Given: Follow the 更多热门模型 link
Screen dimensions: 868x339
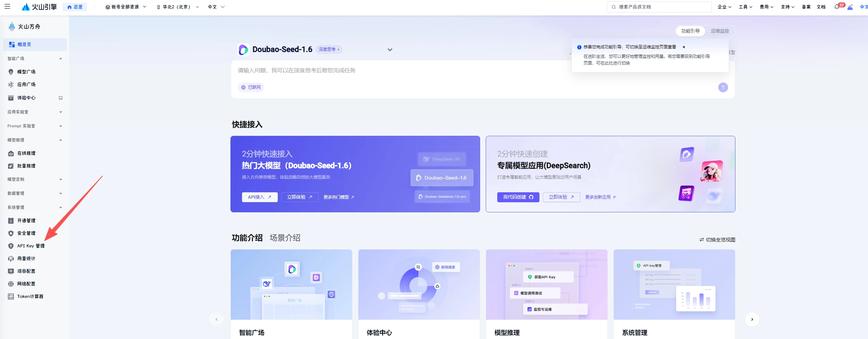Looking at the screenshot, I should (x=338, y=197).
